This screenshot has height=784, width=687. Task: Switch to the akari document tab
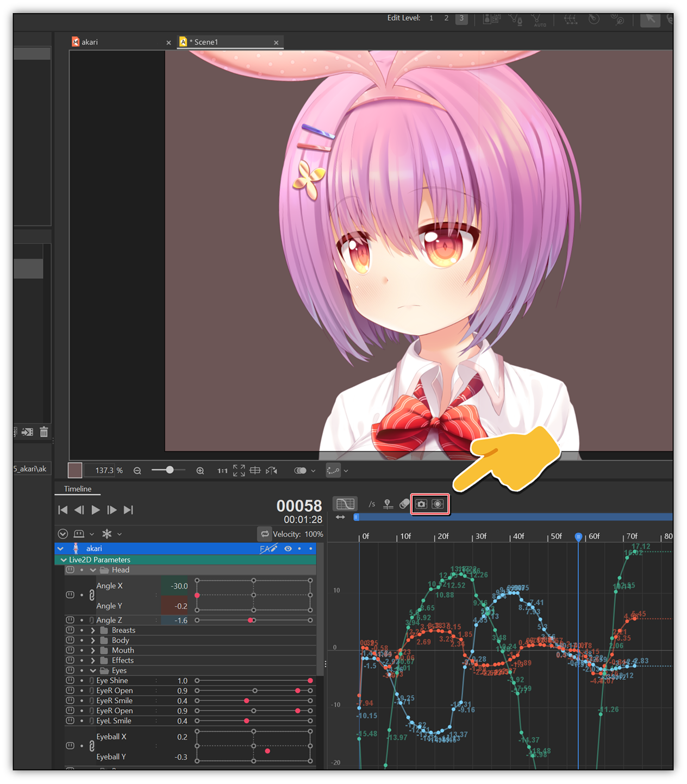coord(90,42)
